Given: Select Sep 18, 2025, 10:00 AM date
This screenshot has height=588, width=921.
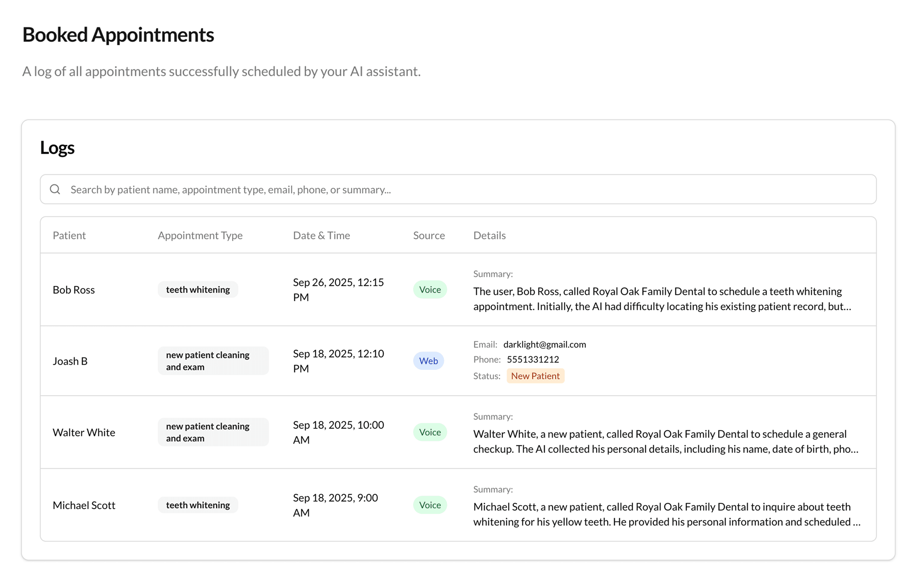Looking at the screenshot, I should (x=339, y=432).
